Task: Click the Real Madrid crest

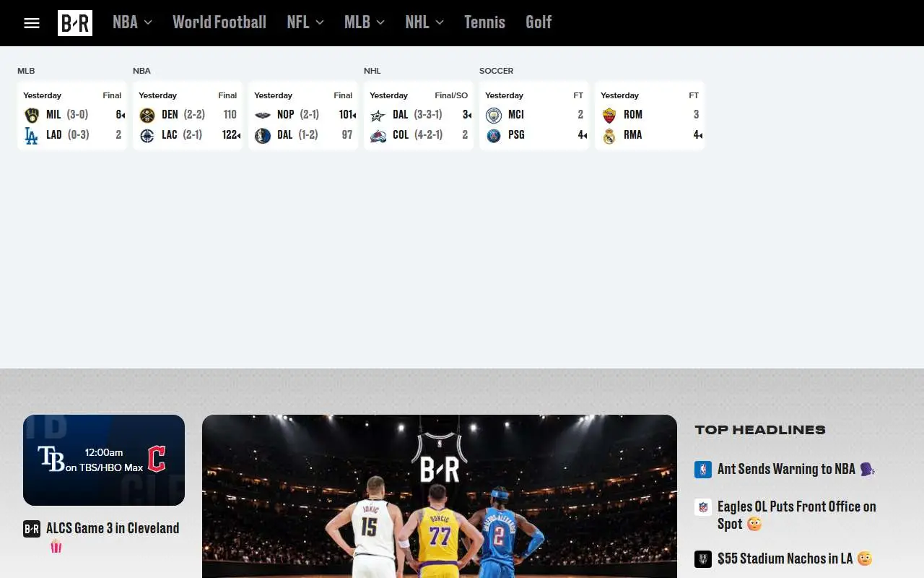Action: tap(609, 135)
